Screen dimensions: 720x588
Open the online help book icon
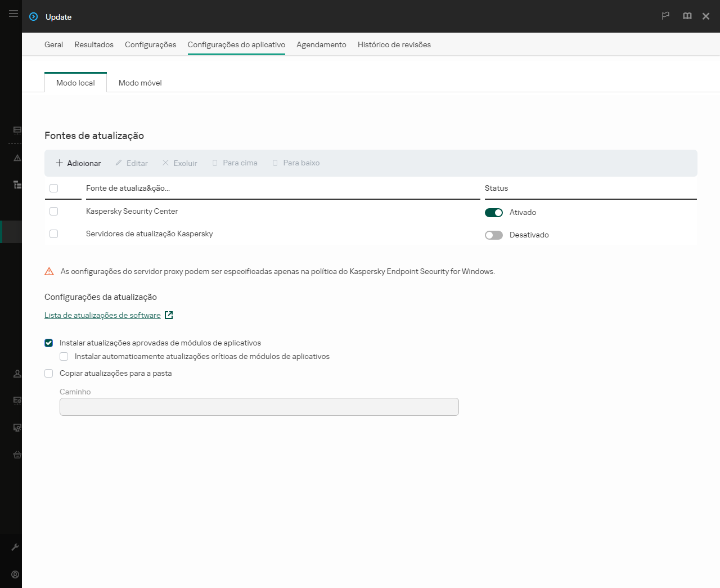tap(687, 16)
